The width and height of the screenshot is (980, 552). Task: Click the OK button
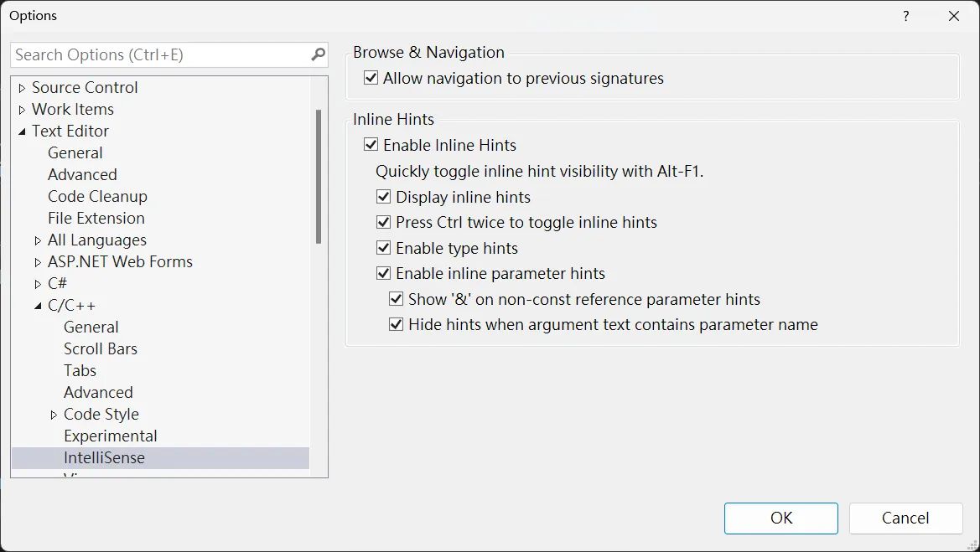780,518
